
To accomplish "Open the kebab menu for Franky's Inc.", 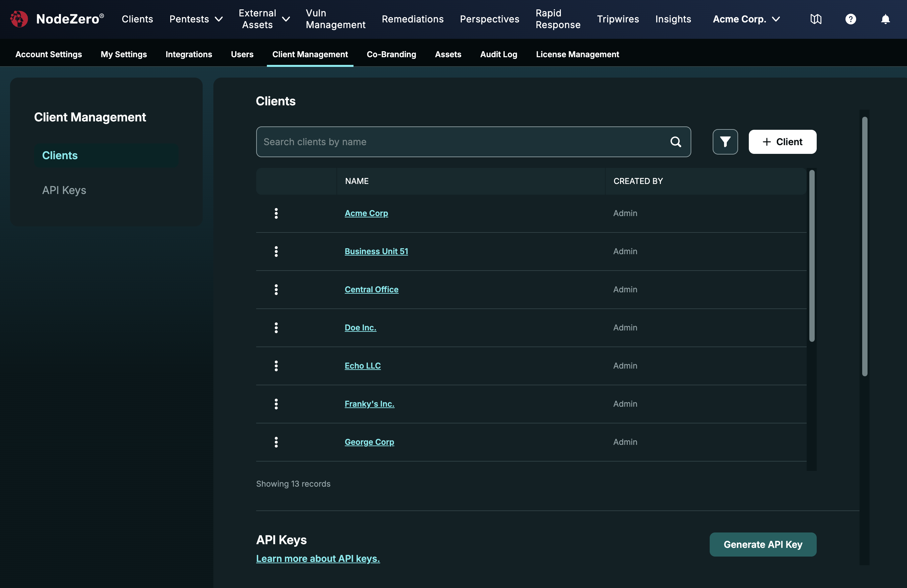I will click(x=276, y=404).
